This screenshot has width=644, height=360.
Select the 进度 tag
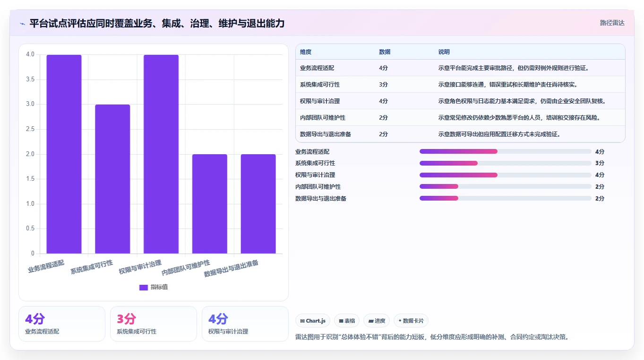tap(377, 321)
